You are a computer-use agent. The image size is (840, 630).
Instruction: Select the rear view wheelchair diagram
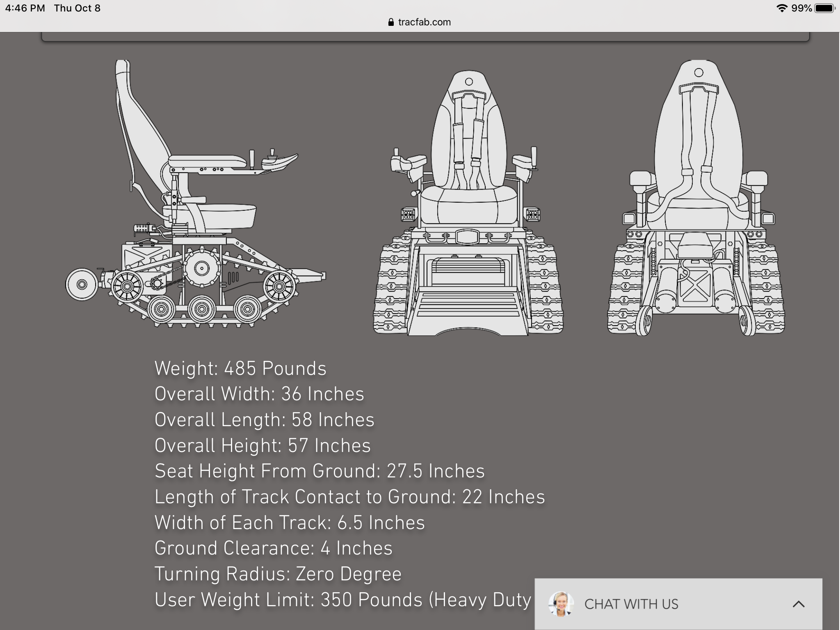(x=696, y=197)
